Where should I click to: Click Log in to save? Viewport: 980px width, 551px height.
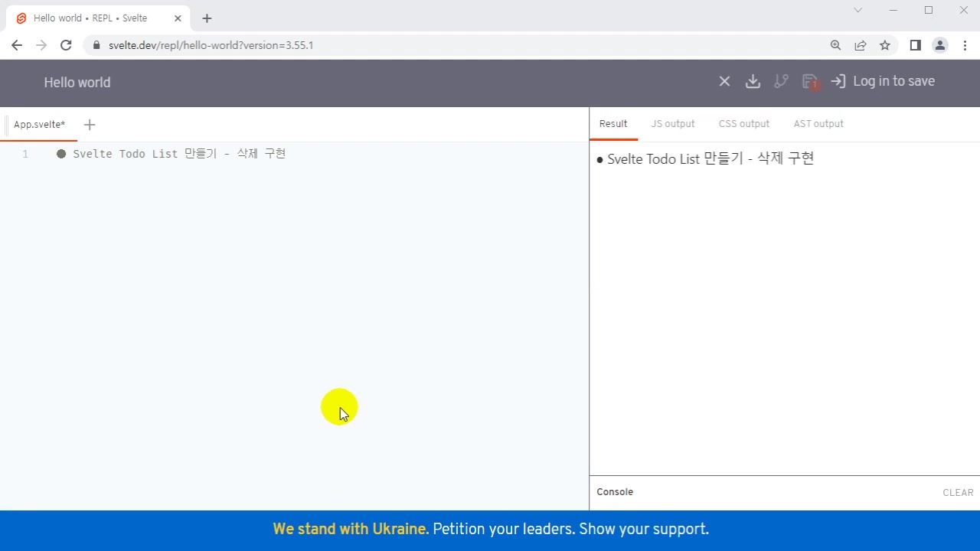pos(883,81)
